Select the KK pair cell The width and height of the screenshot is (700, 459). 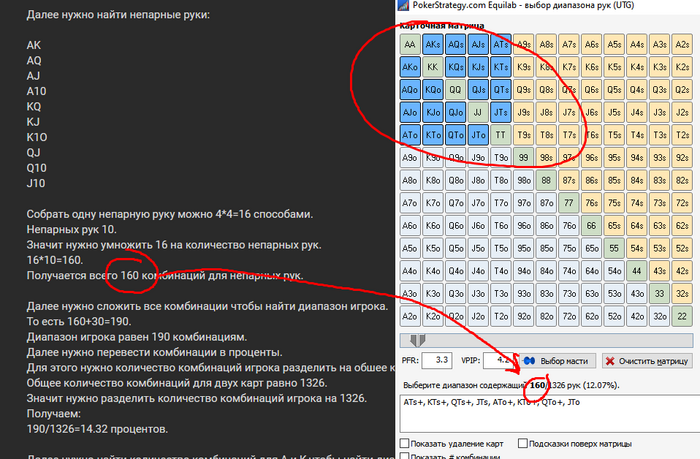click(x=433, y=67)
